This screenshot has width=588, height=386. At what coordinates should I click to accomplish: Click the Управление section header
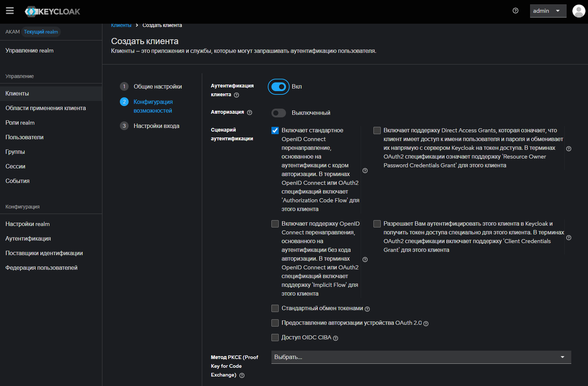click(x=20, y=76)
